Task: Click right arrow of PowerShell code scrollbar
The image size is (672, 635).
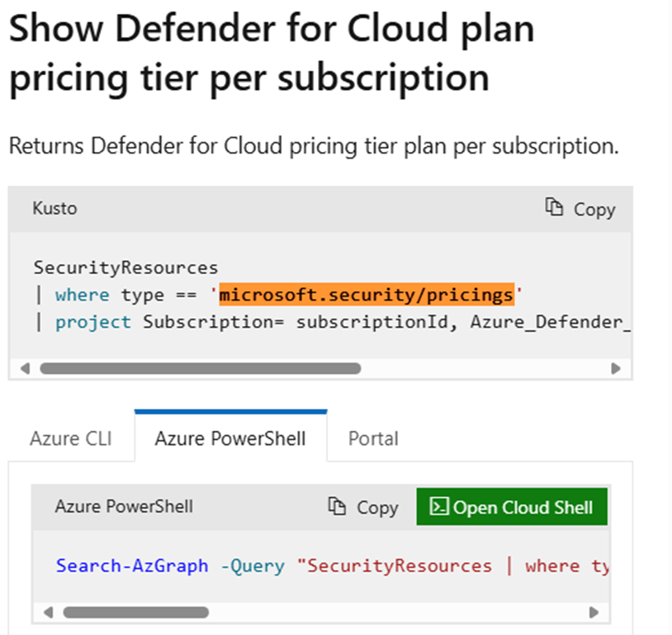Action: click(594, 612)
